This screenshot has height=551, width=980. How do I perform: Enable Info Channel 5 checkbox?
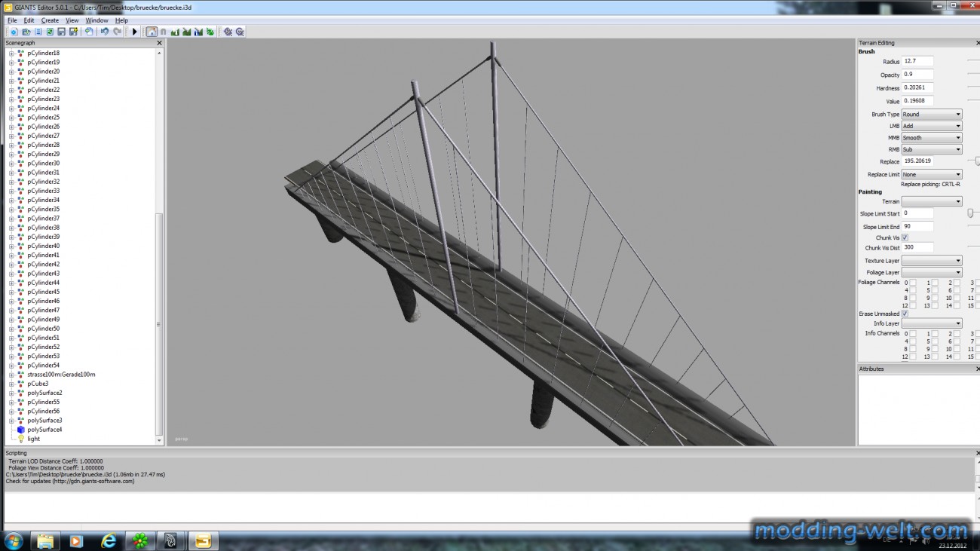935,341
